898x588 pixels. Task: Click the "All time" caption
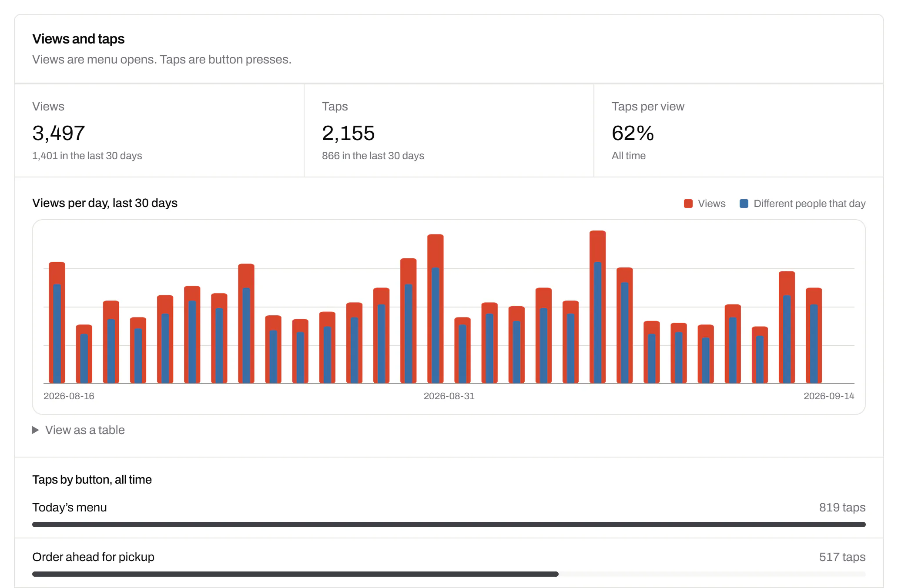[629, 156]
